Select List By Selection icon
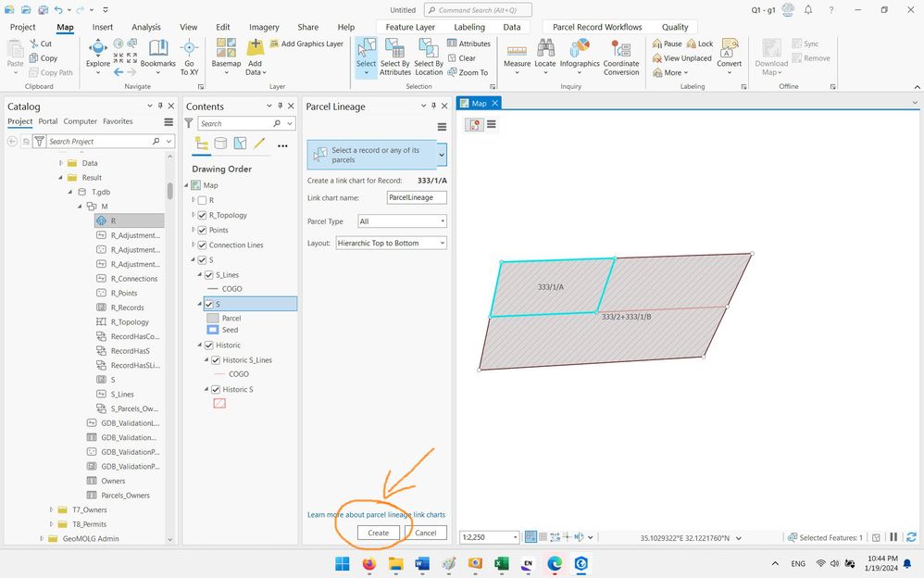The width and height of the screenshot is (924, 578). 240,144
